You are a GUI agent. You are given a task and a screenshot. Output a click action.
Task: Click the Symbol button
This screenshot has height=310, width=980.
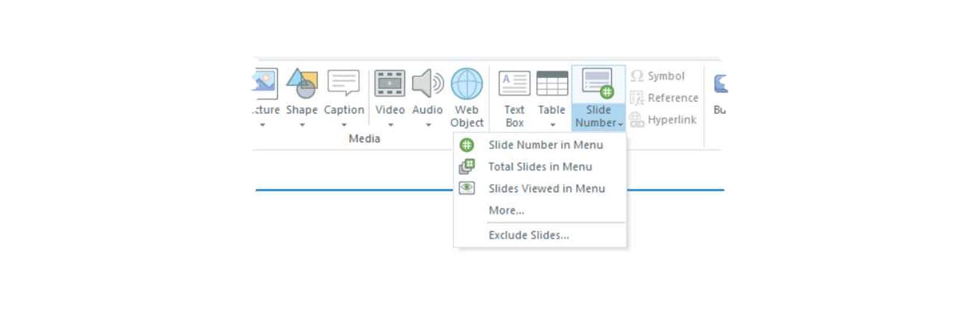click(658, 76)
